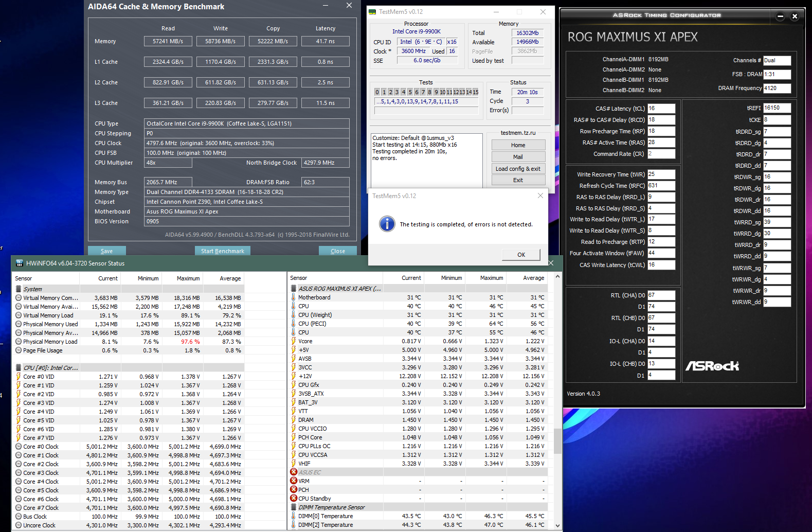This screenshot has width=812, height=532.
Task: Click the lightning icon beside DRAM voltage
Action: pyautogui.click(x=294, y=420)
